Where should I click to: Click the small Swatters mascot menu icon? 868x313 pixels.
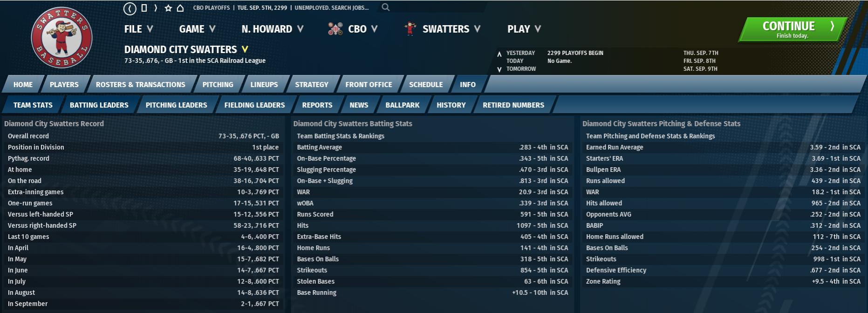click(410, 29)
